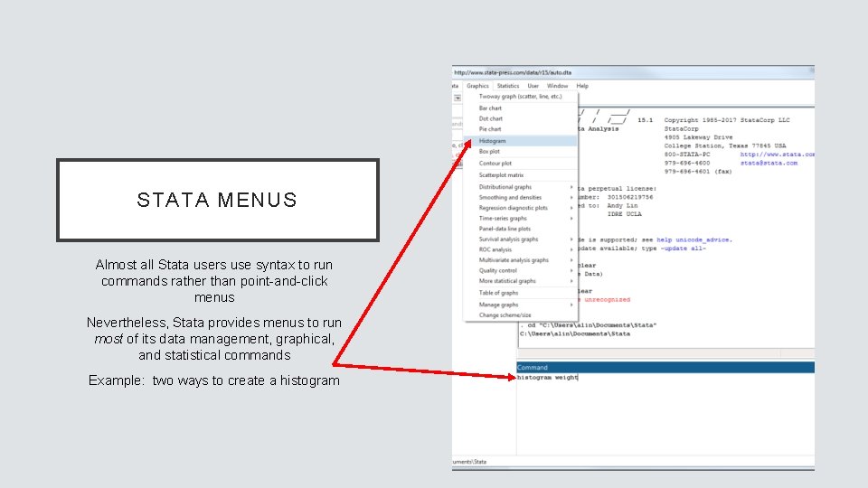The width and height of the screenshot is (868, 488).
Task: Open the Graphics menu in the menu bar
Action: click(477, 86)
